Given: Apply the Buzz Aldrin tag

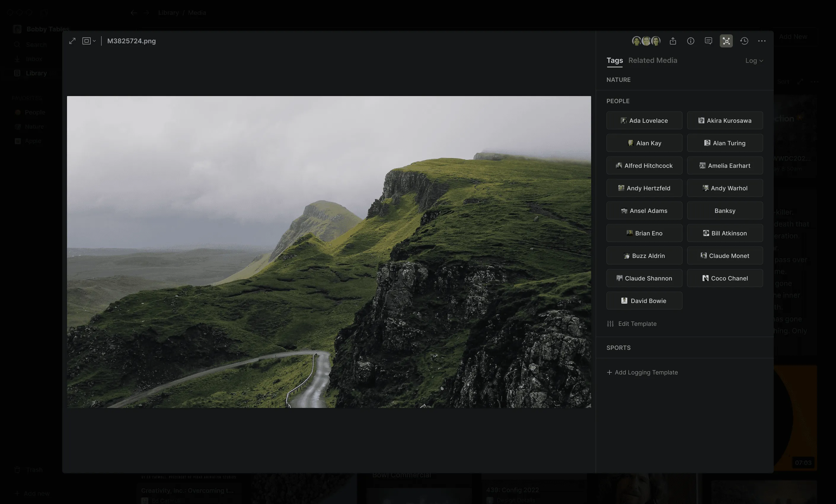Looking at the screenshot, I should pyautogui.click(x=644, y=256).
